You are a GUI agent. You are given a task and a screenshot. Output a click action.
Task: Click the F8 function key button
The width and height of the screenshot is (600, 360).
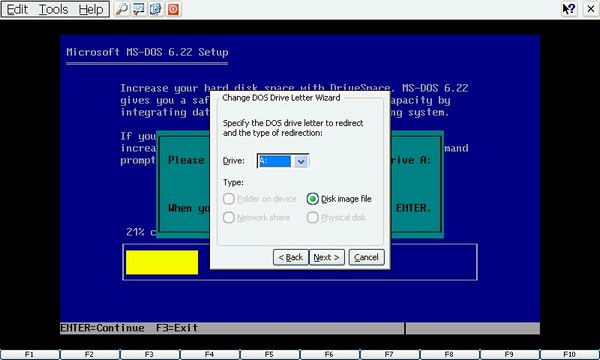[x=449, y=355]
